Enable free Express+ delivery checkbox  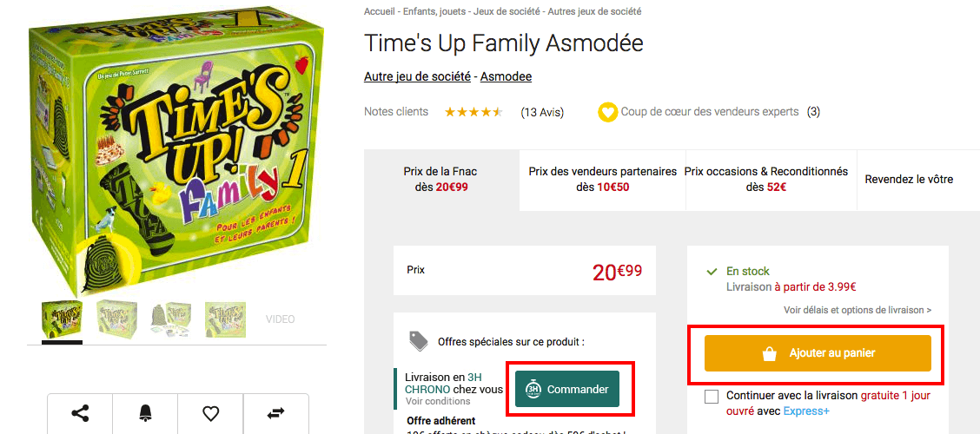[x=712, y=397]
